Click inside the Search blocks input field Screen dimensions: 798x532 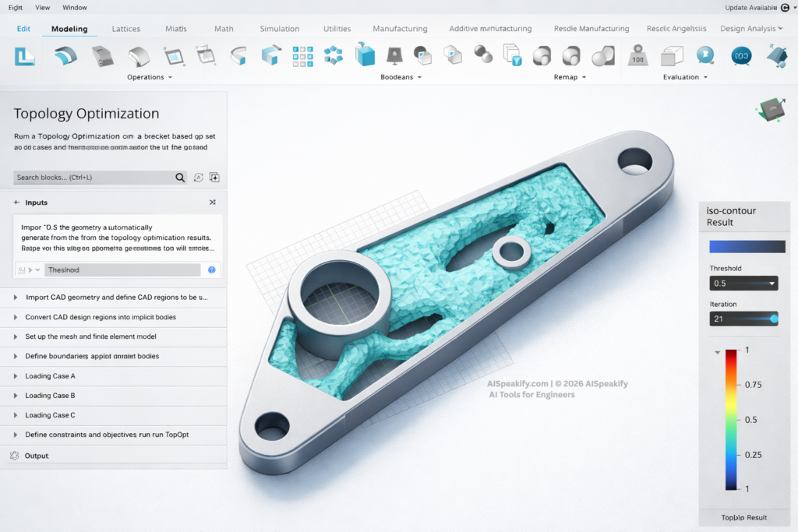click(x=94, y=178)
